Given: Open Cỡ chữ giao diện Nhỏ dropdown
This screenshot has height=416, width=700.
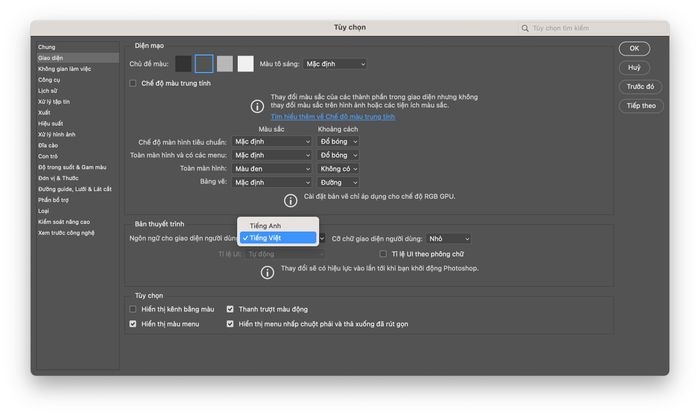Looking at the screenshot, I should (448, 239).
